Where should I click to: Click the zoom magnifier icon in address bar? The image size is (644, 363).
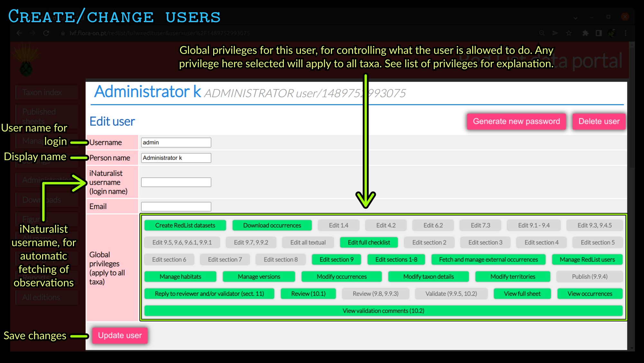pyautogui.click(x=542, y=33)
